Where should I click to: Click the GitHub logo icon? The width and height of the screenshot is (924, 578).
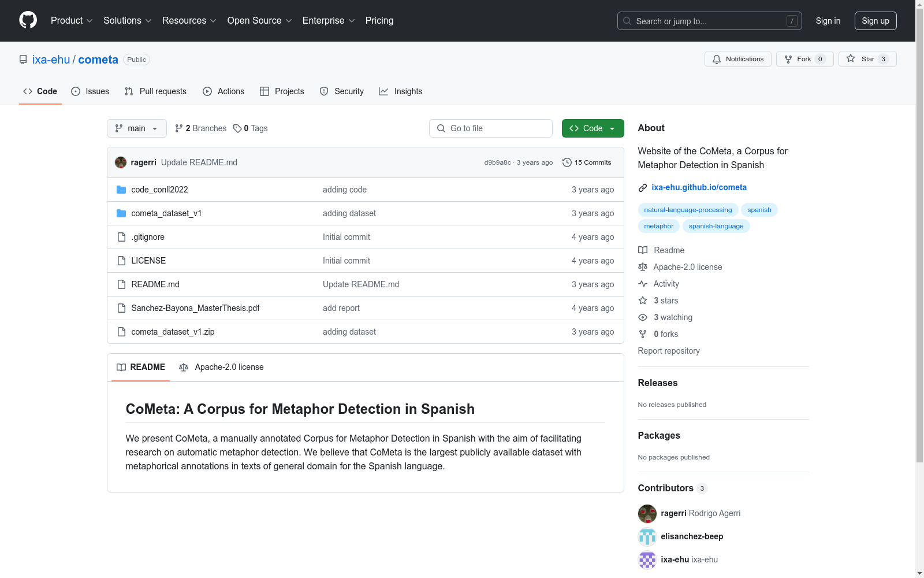[28, 20]
